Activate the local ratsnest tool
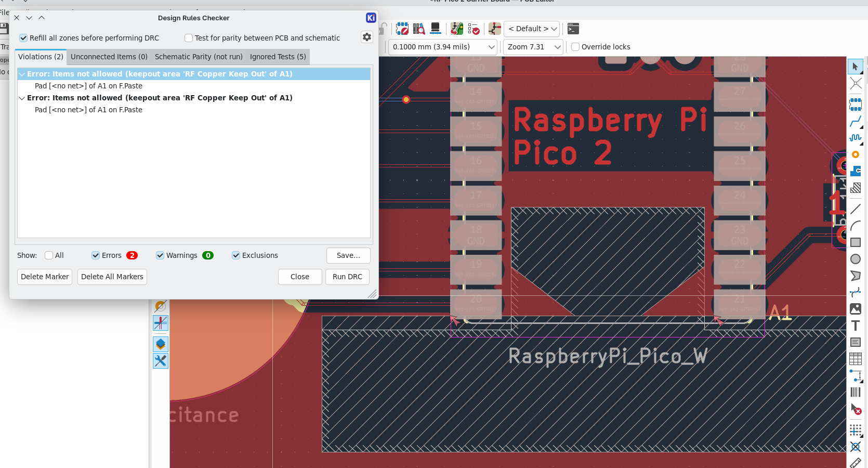 856,83
